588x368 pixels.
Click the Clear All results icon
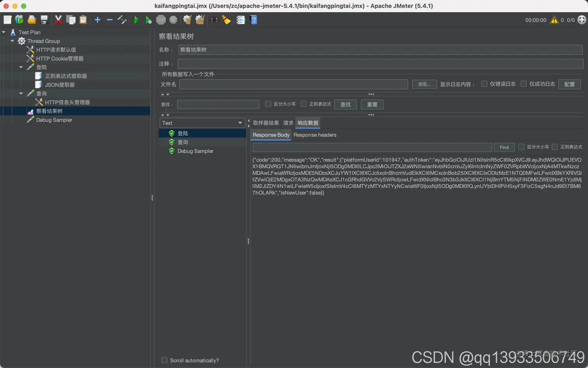click(x=200, y=20)
